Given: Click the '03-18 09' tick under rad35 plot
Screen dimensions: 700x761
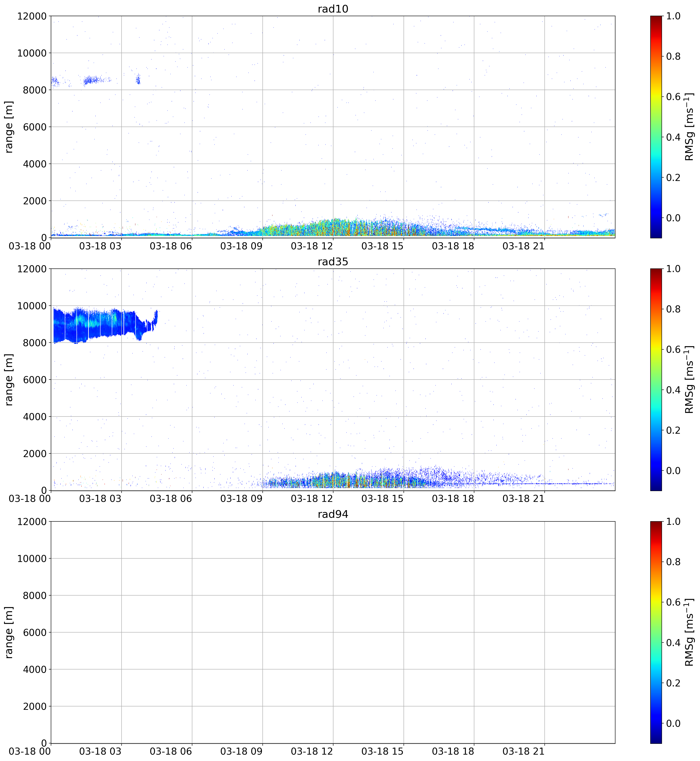Looking at the screenshot, I should pyautogui.click(x=241, y=499).
